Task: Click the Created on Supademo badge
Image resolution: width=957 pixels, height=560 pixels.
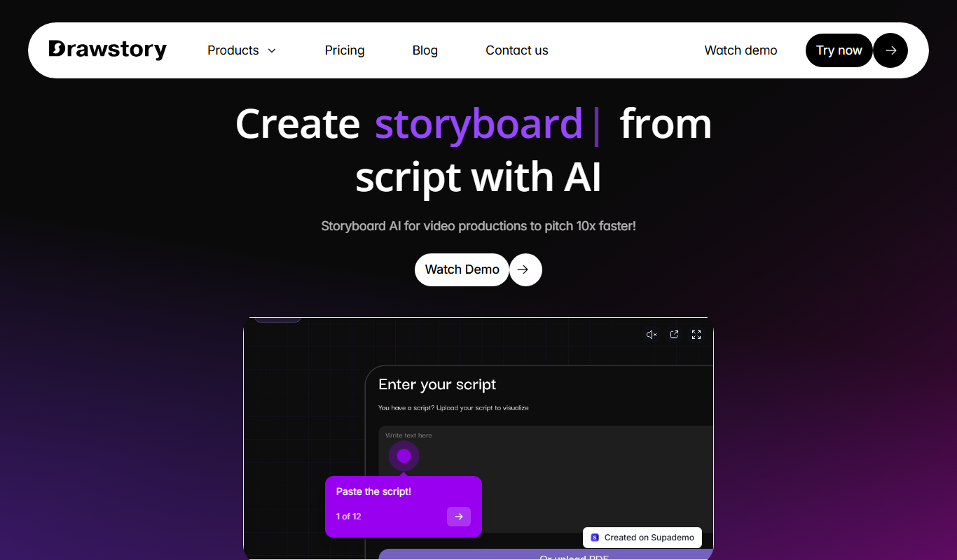Action: point(642,538)
